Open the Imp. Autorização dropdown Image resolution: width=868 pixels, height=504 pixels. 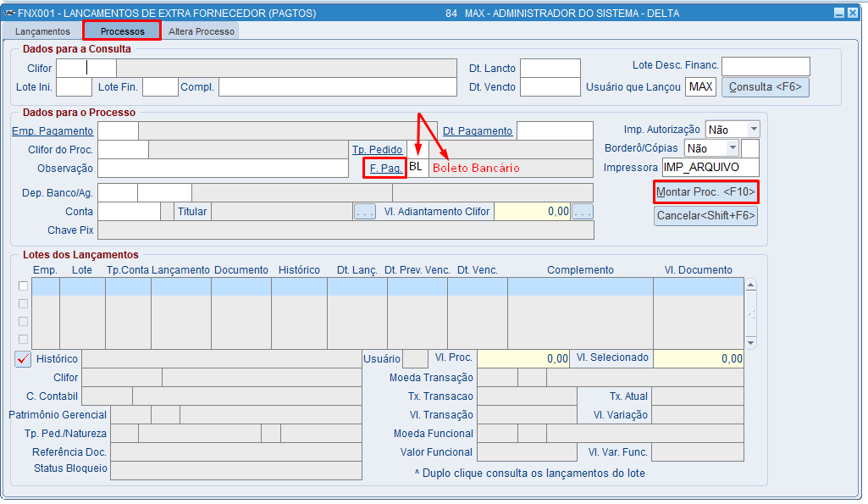pyautogui.click(x=754, y=130)
